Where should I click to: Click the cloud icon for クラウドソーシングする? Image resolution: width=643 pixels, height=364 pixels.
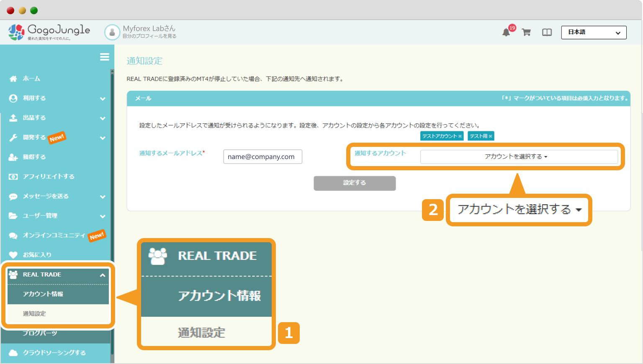pyautogui.click(x=13, y=353)
